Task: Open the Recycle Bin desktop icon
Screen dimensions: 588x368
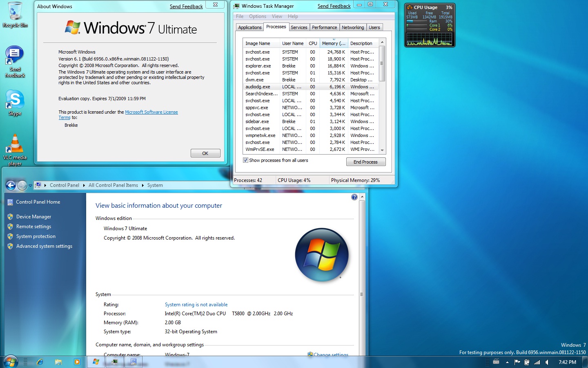Action: [x=15, y=15]
